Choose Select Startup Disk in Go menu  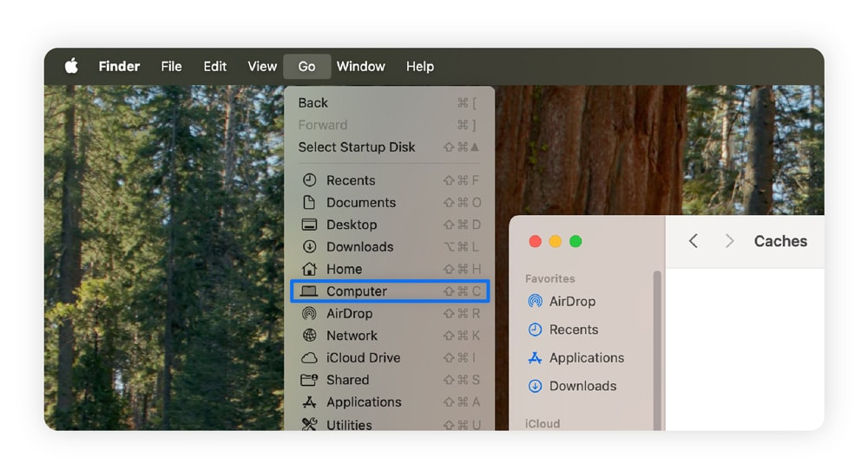pyautogui.click(x=389, y=147)
